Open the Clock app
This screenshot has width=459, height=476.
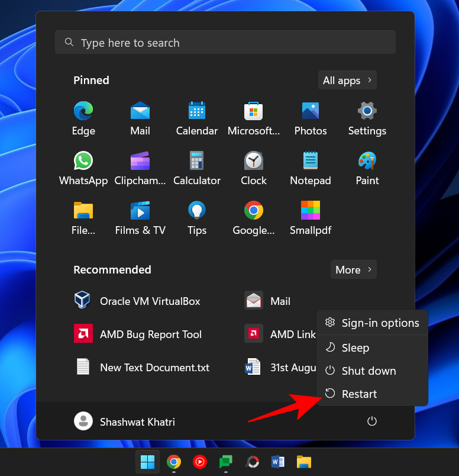pyautogui.click(x=254, y=169)
